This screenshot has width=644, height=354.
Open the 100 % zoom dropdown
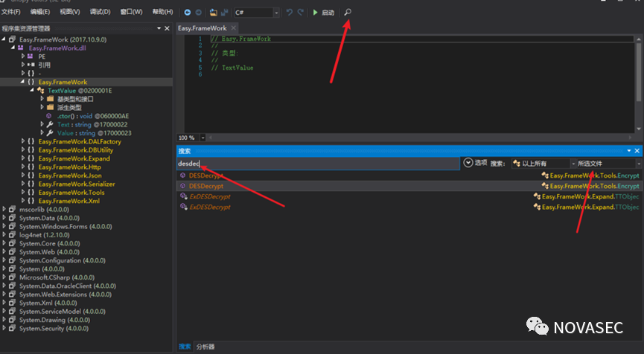[203, 138]
